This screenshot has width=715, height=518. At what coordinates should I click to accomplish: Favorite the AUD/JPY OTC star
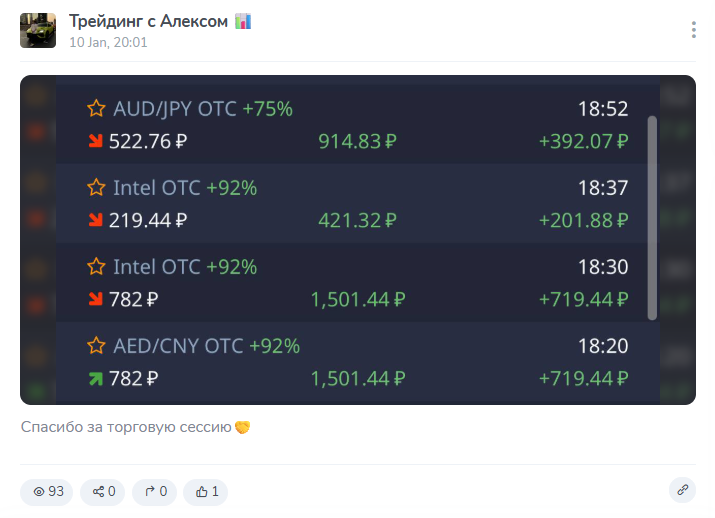(96, 109)
